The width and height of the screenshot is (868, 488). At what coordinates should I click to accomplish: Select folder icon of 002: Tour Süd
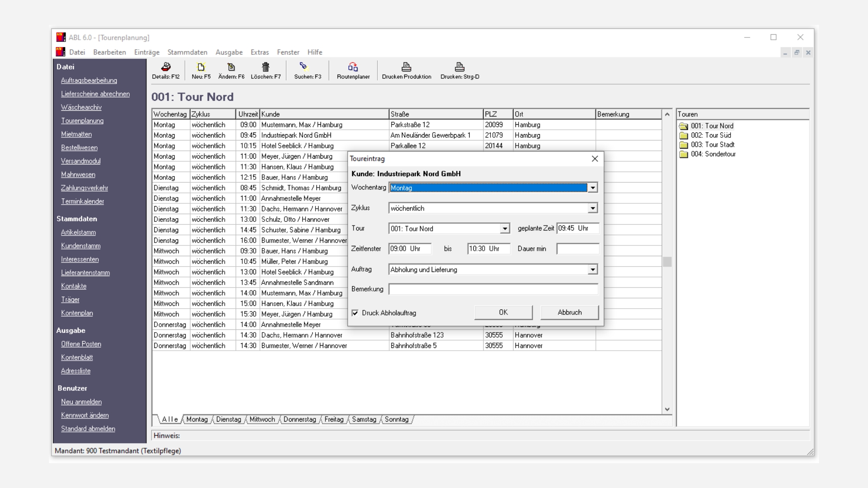[684, 136]
